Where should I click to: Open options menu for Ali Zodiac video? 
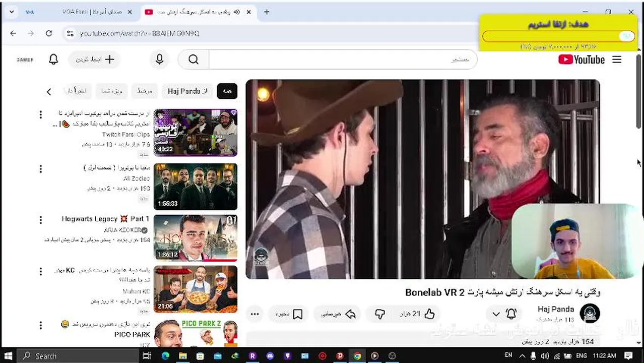pos(41,169)
